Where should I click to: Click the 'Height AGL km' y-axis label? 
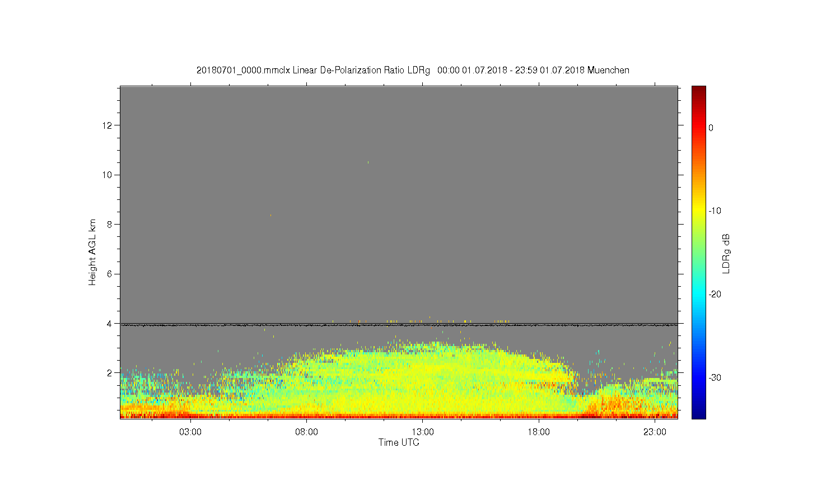pos(92,252)
